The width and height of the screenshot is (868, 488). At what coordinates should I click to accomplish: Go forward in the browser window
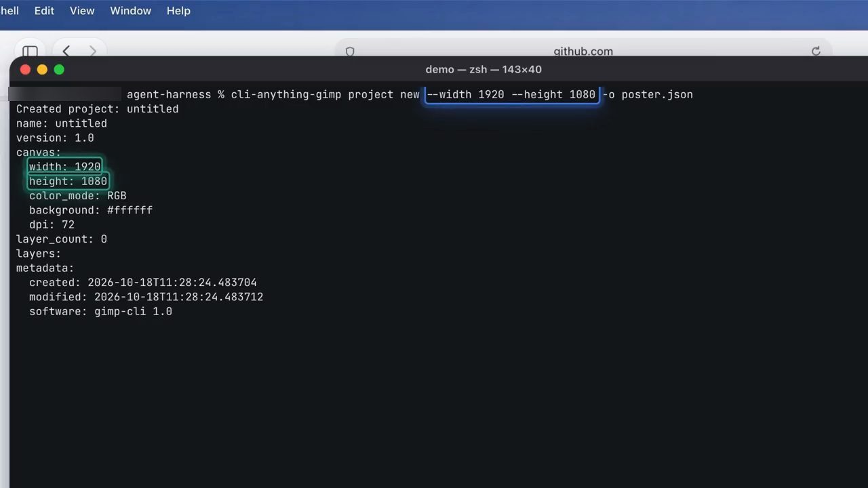point(93,52)
